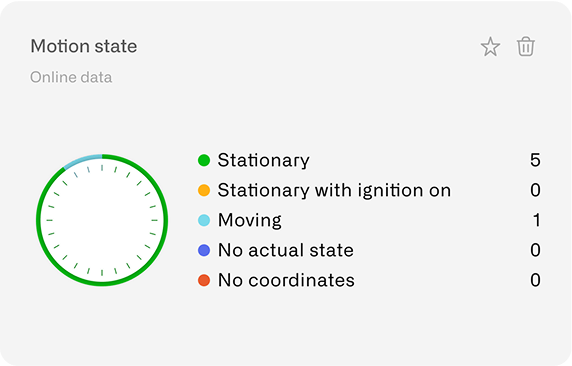Select the Stationary legend label
Viewport: 572px width, 366px height.
coord(264,161)
